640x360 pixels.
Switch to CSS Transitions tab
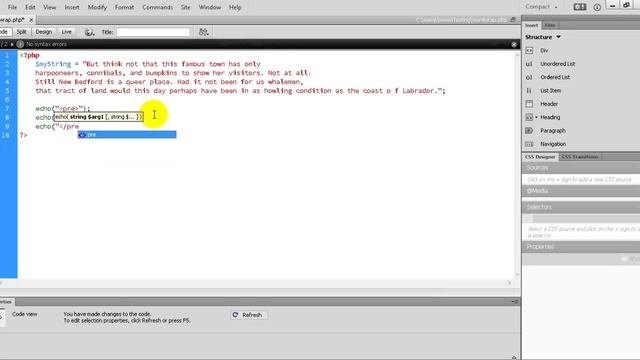point(580,157)
